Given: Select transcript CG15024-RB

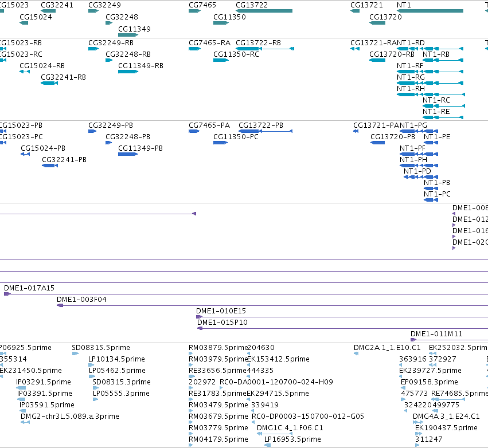Looking at the screenshot, I should [x=25, y=72].
